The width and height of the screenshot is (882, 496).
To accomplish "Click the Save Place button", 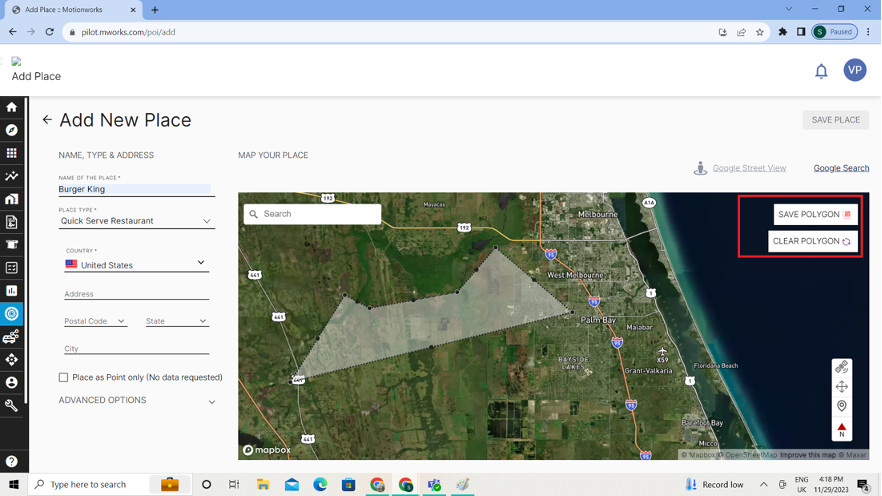I will tap(836, 120).
